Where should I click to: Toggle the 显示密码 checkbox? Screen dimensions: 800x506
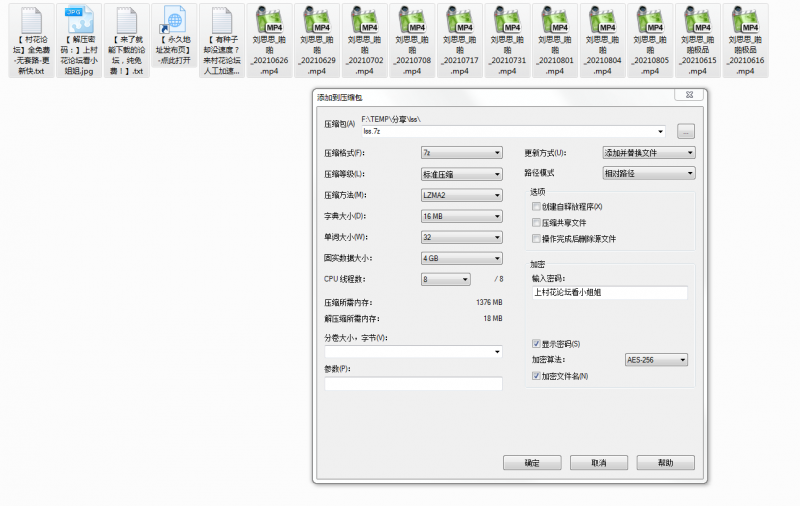pos(537,344)
